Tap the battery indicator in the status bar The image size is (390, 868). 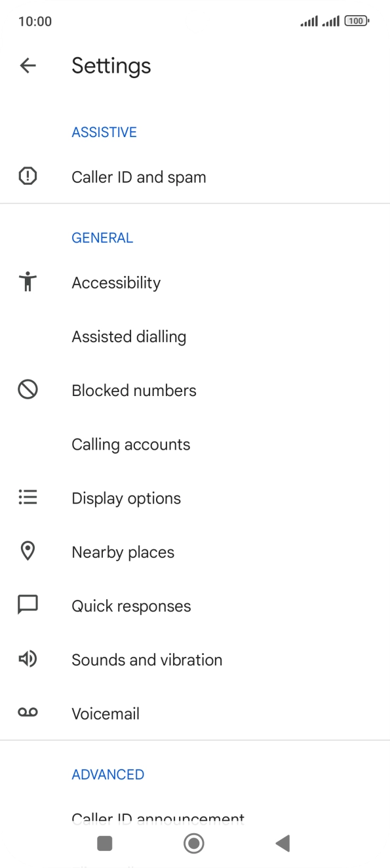(x=356, y=20)
